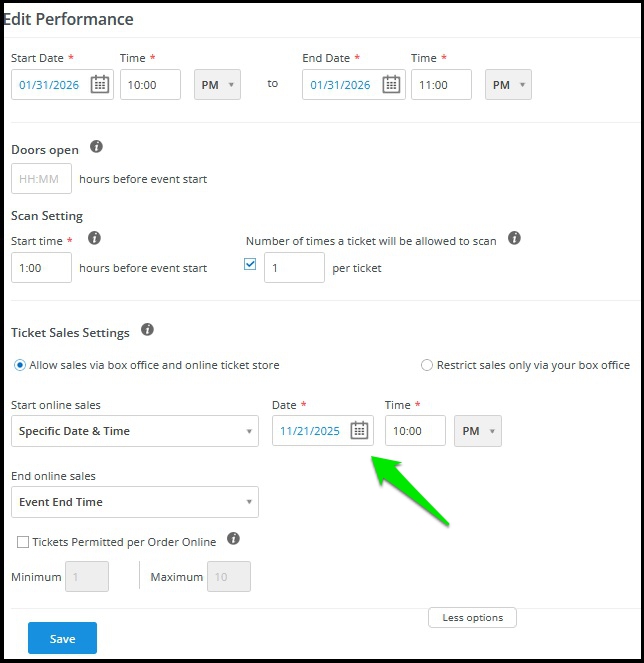Open the Start online sales dropdown
Image resolution: width=644 pixels, height=663 pixels.
pos(135,431)
